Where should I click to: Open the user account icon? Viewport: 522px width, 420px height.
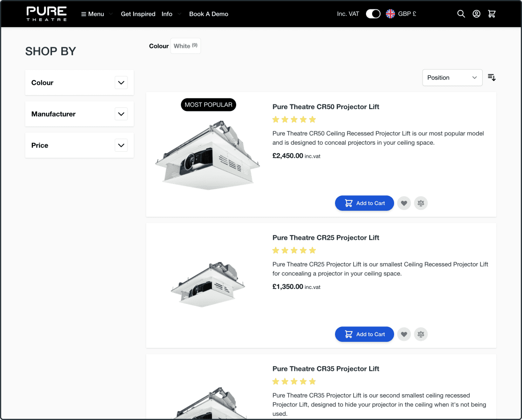point(477,14)
